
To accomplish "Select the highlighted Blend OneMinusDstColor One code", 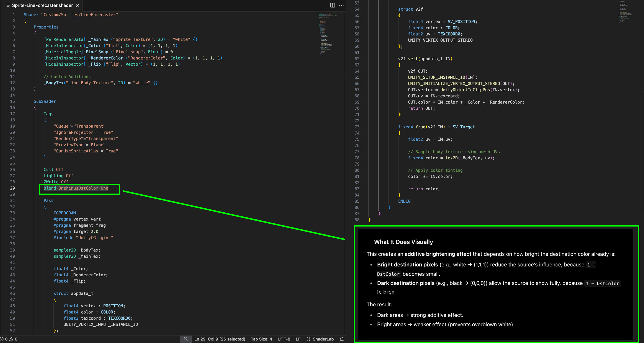I will tap(76, 188).
